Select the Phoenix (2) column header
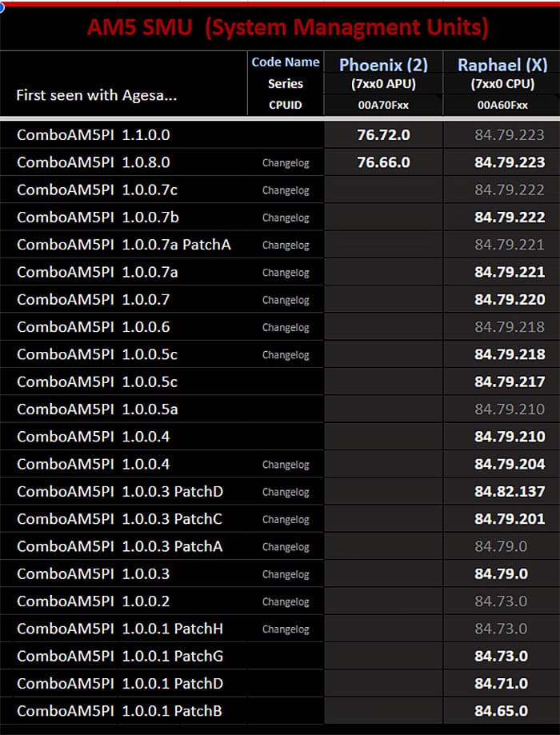 [383, 65]
